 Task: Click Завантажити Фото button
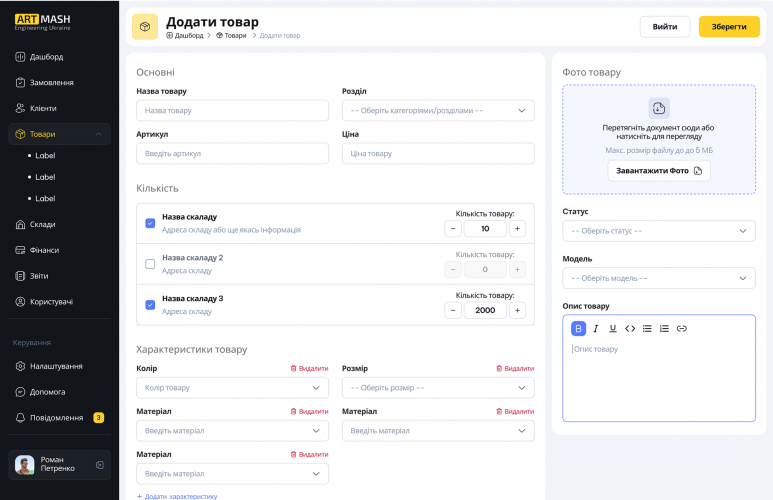tap(659, 171)
